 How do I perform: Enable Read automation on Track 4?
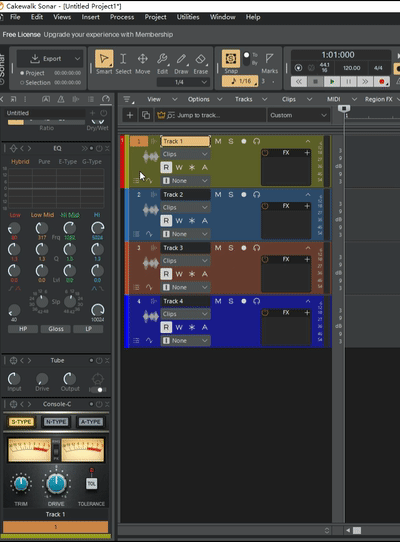point(166,327)
